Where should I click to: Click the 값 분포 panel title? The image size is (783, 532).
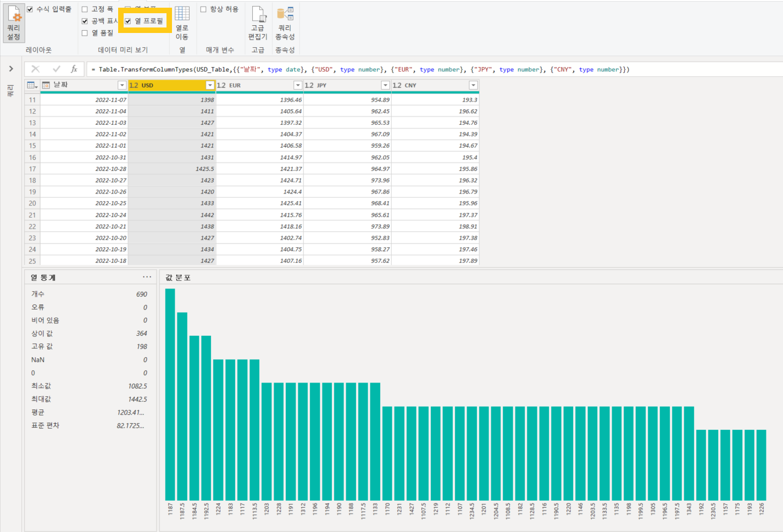178,278
